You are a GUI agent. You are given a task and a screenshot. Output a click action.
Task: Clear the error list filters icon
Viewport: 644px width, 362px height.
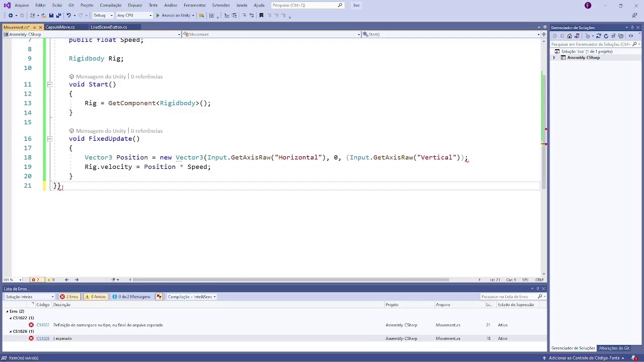pos(159,297)
